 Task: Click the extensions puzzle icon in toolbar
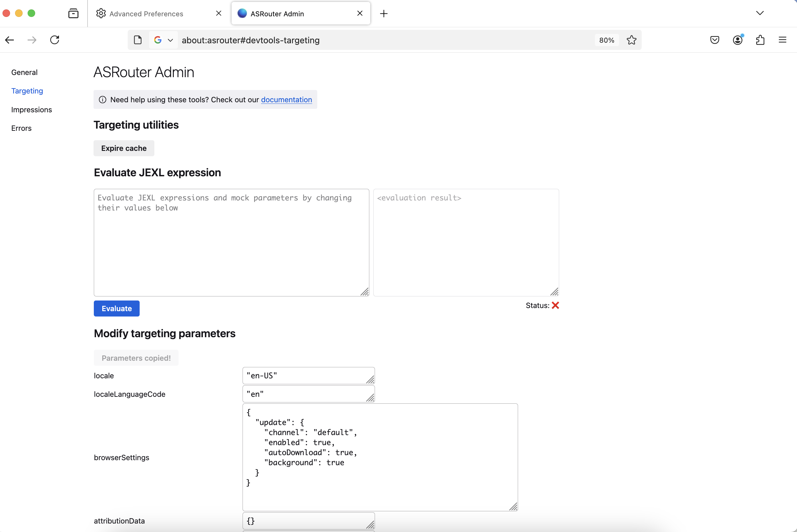[x=761, y=40]
